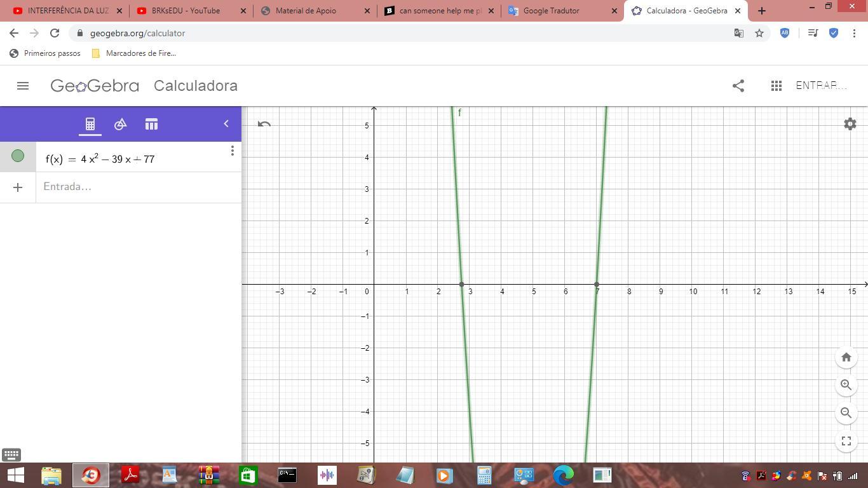Image resolution: width=868 pixels, height=488 pixels.
Task: Open Windows Calculator from the taskbar
Action: [x=484, y=475]
